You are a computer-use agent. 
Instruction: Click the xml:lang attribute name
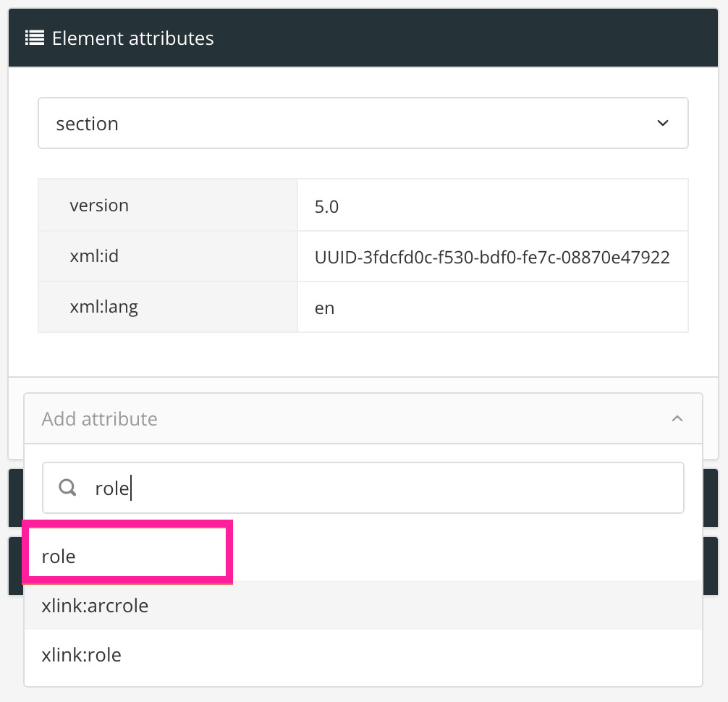click(x=103, y=307)
